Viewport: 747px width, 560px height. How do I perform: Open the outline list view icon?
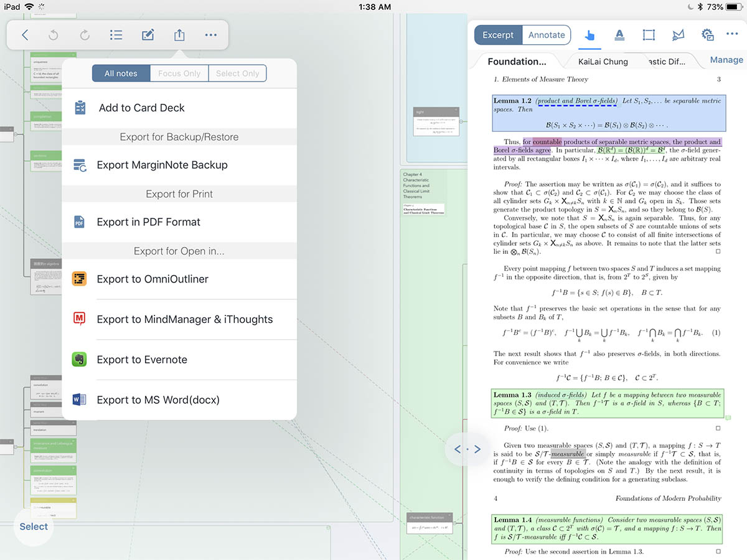click(x=116, y=35)
